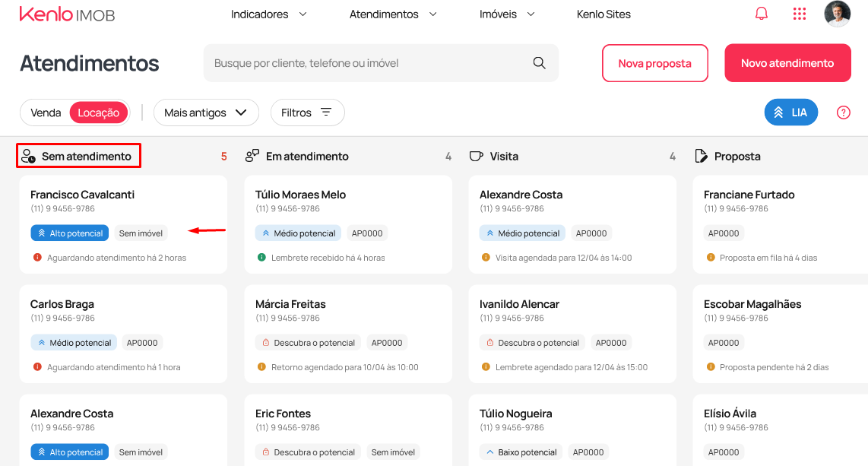Click AP0000 tag on Escobar Magalhães card
Screen dimensions: 868x466
724,343
